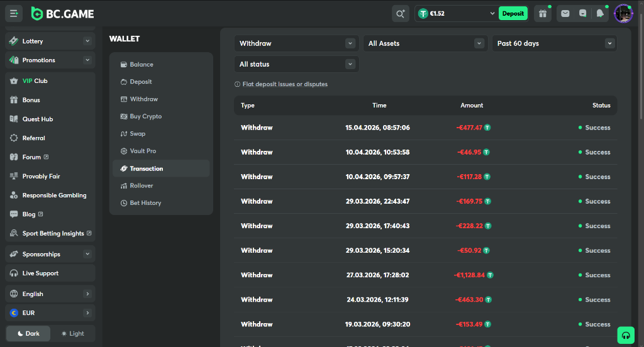Open the All Assets filter dropdown
Screen dimensions: 644x347
click(x=426, y=43)
